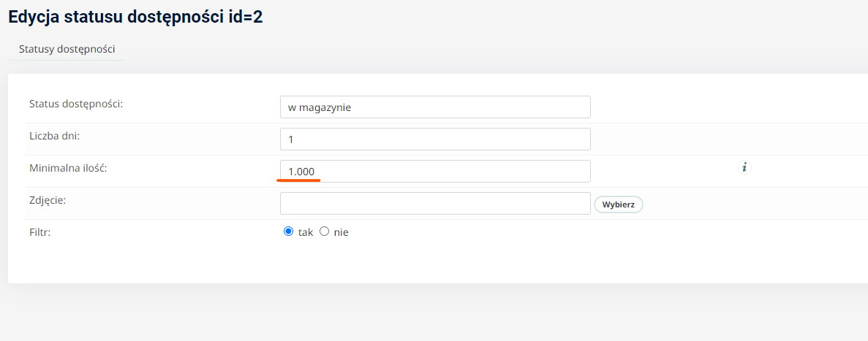Image resolution: width=868 pixels, height=341 pixels.
Task: Select the "tak" radio button for Filtr
Action: pyautogui.click(x=288, y=232)
